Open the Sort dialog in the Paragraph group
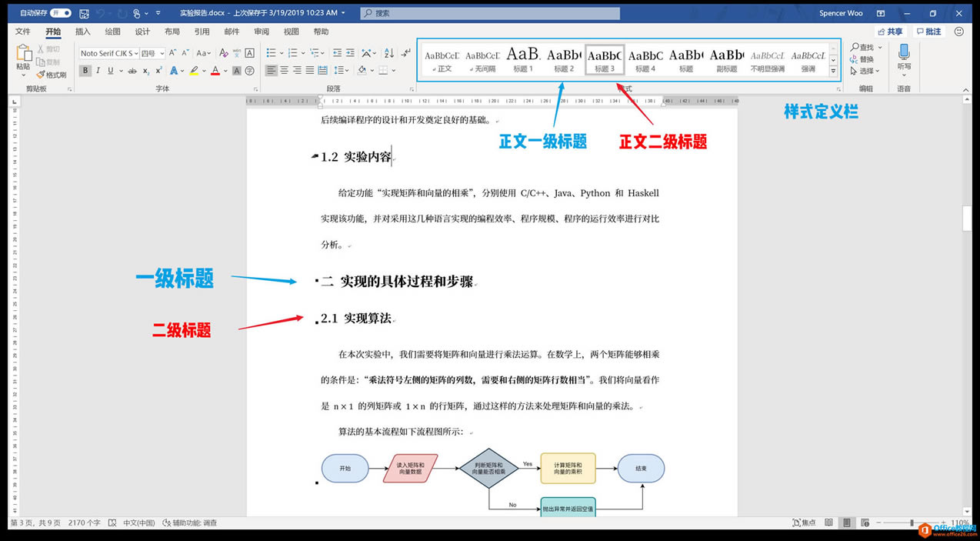Image resolution: width=980 pixels, height=541 pixels. click(x=387, y=53)
